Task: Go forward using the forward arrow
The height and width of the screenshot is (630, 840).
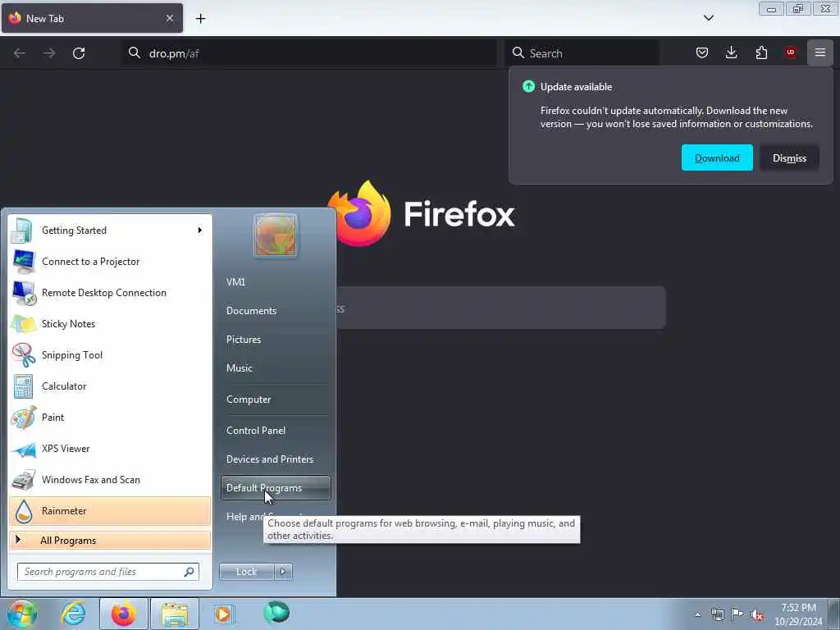Action: coord(48,53)
